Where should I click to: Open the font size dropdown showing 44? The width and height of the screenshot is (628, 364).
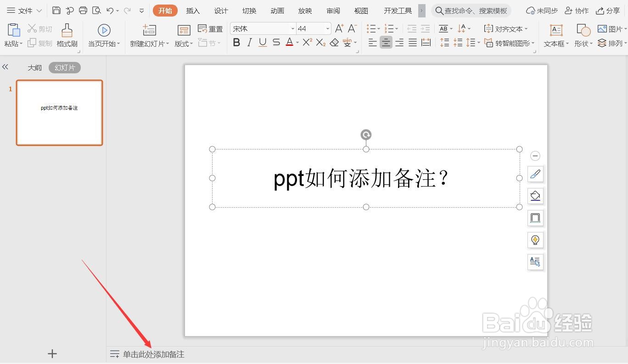point(327,29)
